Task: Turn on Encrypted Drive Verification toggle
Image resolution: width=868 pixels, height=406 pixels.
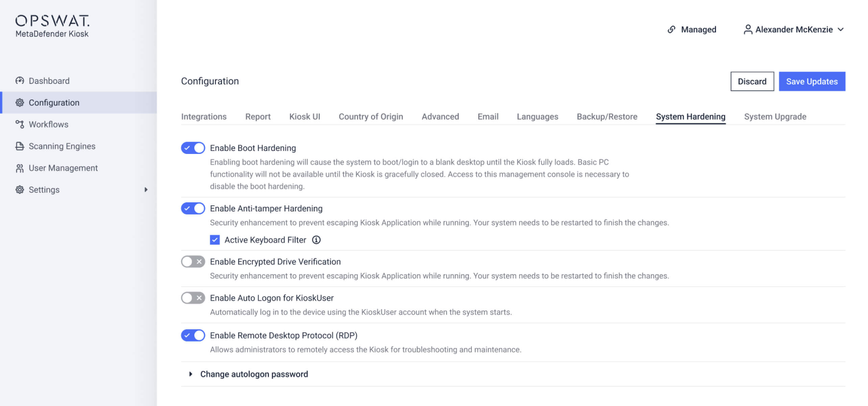Action: tap(193, 262)
